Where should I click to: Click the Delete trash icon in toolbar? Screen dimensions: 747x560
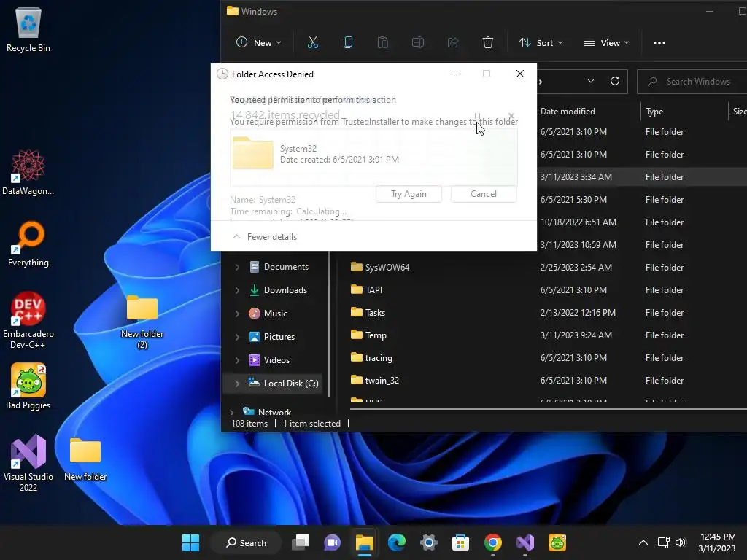(x=488, y=43)
